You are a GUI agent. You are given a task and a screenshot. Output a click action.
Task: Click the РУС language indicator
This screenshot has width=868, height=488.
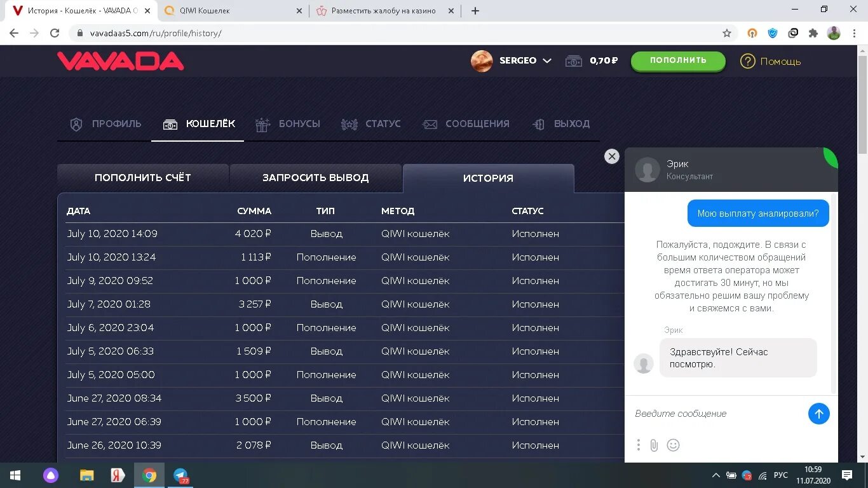(x=781, y=475)
